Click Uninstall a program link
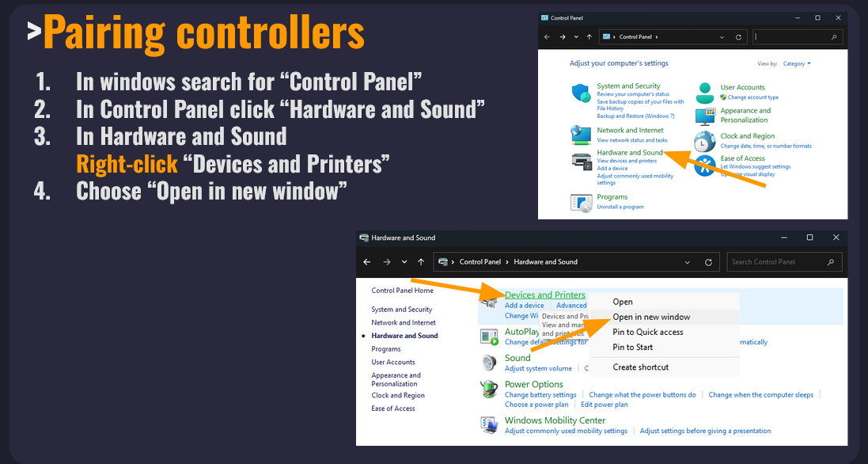Image resolution: width=868 pixels, height=464 pixels. (x=620, y=207)
